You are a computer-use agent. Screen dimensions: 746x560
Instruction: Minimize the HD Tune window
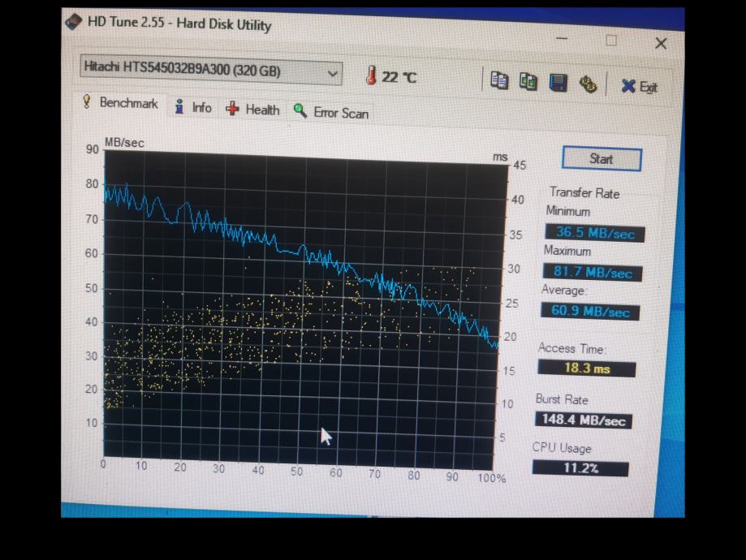[x=562, y=38]
